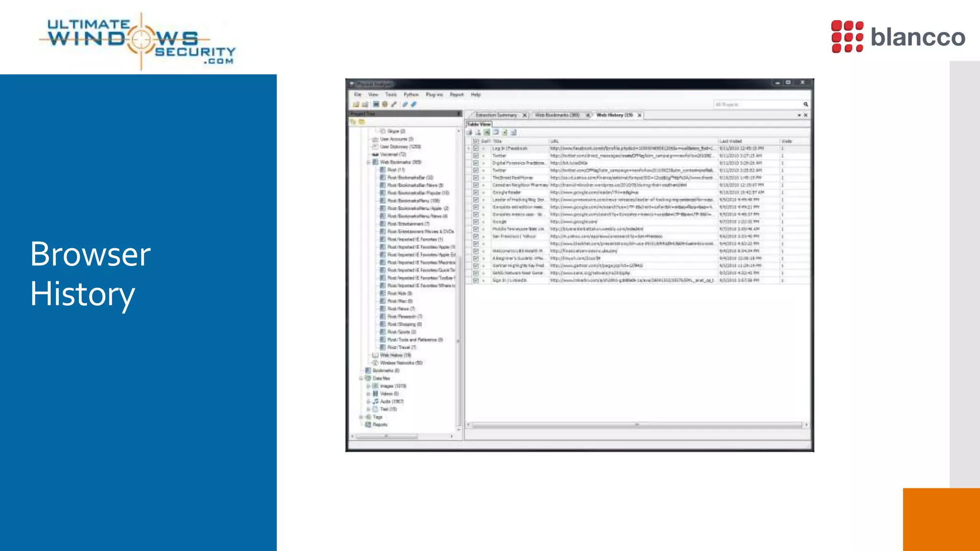Click the horizontal scrollbar below the table
The width and height of the screenshot is (980, 551).
click(636, 425)
